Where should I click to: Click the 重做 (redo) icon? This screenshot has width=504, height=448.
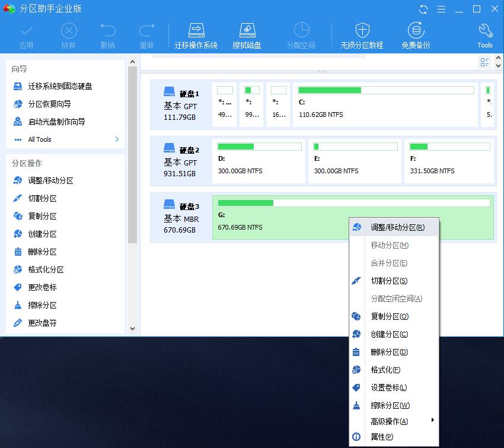tap(147, 34)
